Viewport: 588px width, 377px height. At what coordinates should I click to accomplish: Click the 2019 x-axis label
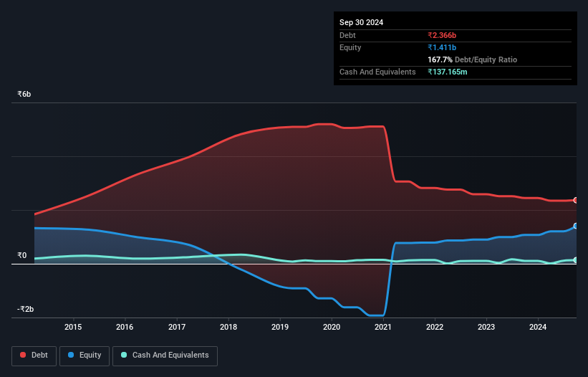280,327
